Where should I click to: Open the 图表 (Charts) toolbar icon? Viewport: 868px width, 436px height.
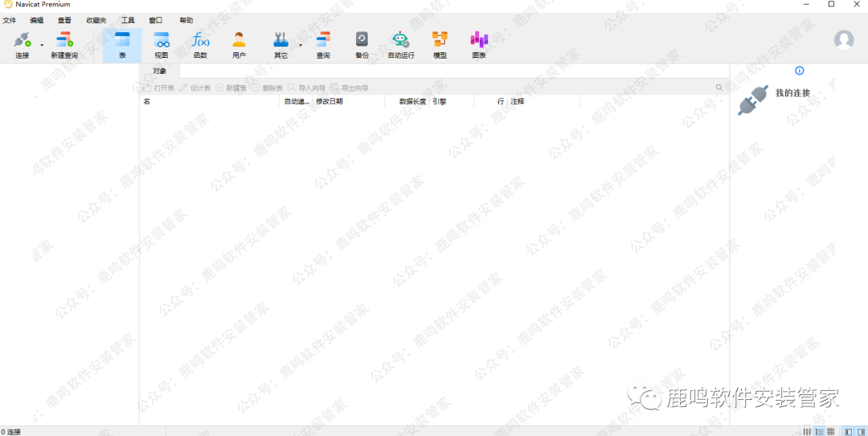[479, 43]
